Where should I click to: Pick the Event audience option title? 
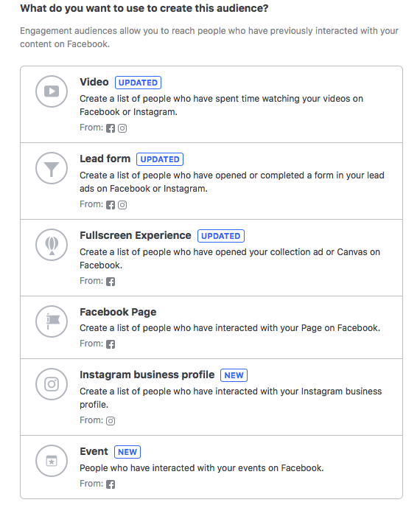[94, 451]
